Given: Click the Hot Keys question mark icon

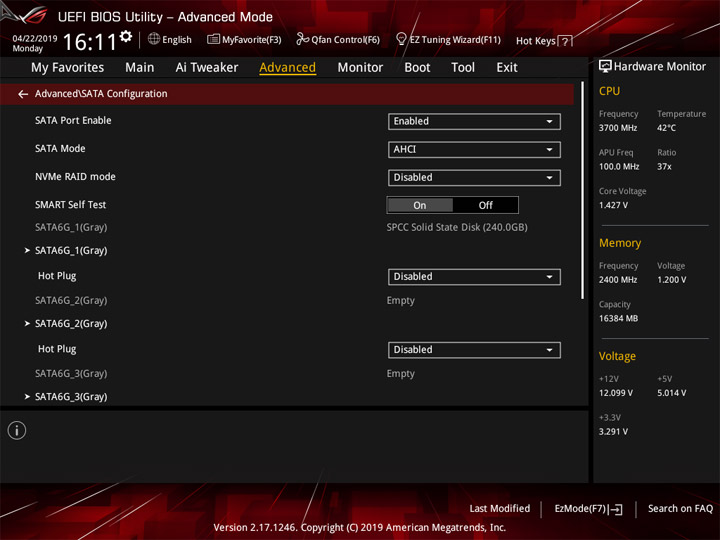Looking at the screenshot, I should [565, 41].
